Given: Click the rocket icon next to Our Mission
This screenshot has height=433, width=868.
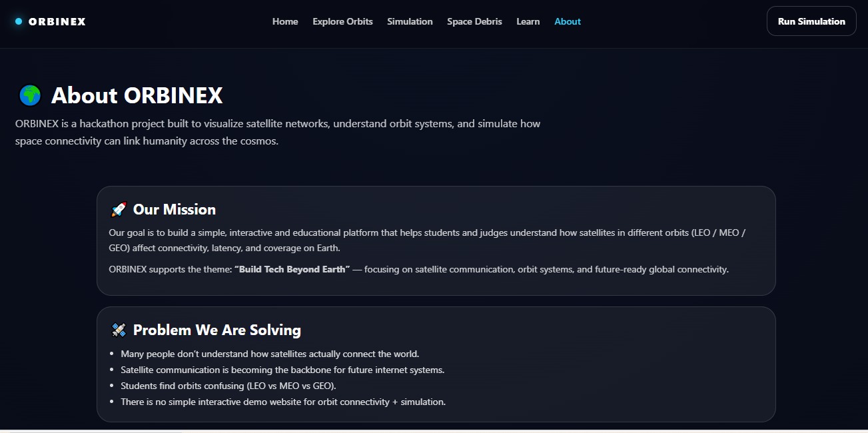Looking at the screenshot, I should tap(119, 210).
